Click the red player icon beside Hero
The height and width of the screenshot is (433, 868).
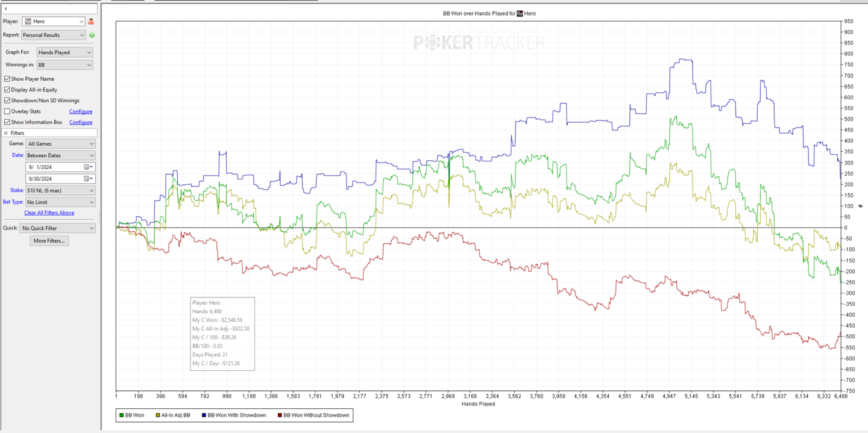[91, 22]
